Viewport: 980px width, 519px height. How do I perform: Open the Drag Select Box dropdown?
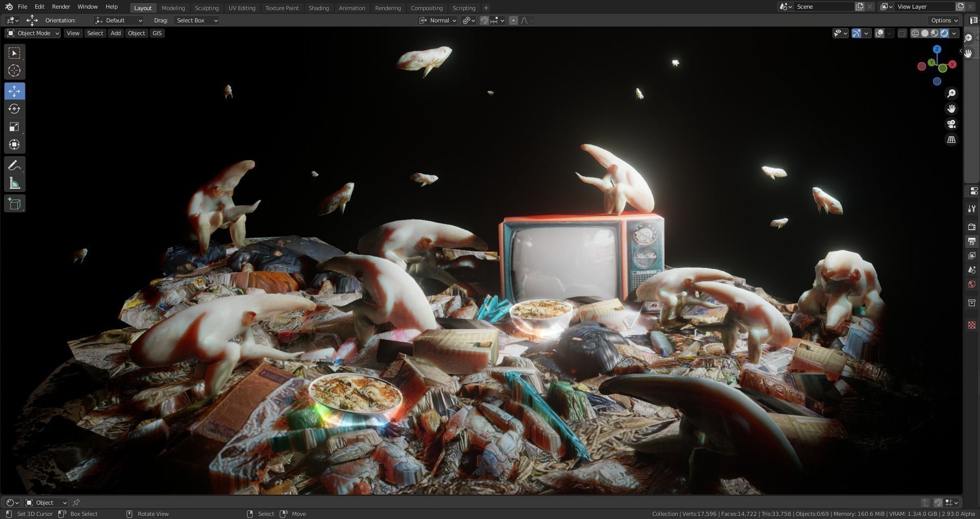197,20
